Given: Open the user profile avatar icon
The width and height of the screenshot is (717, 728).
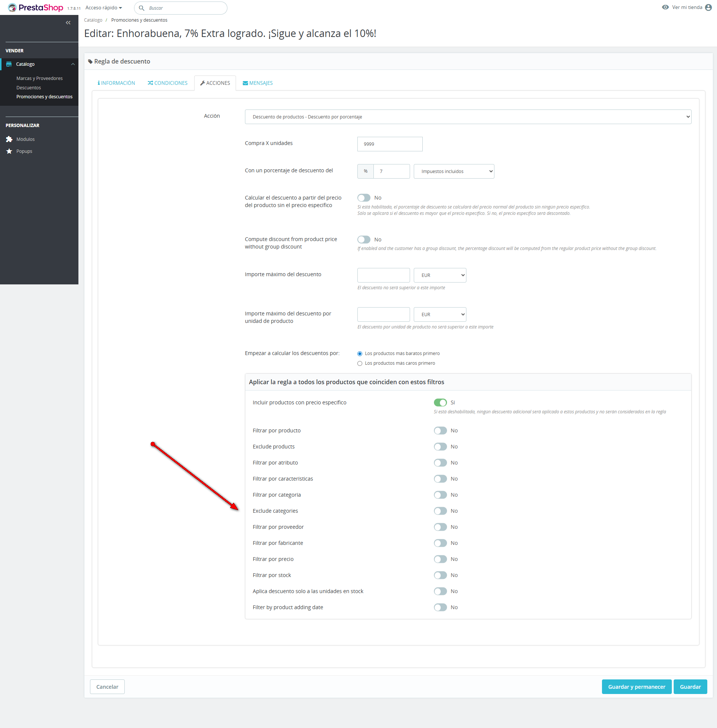Looking at the screenshot, I should click(x=708, y=7).
